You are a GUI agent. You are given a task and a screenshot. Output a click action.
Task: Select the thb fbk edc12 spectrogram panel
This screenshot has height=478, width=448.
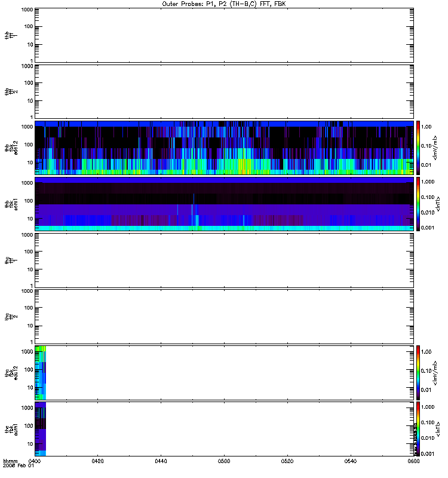[225, 148]
